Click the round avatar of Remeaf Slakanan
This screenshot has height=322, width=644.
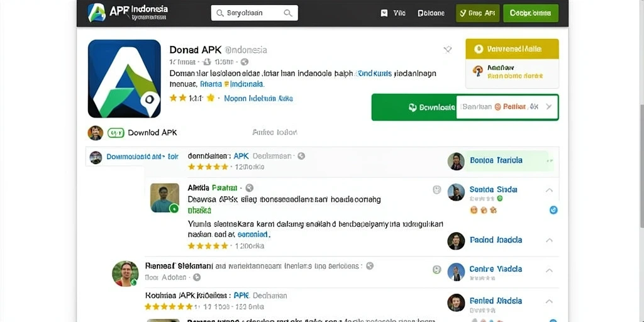point(125,274)
